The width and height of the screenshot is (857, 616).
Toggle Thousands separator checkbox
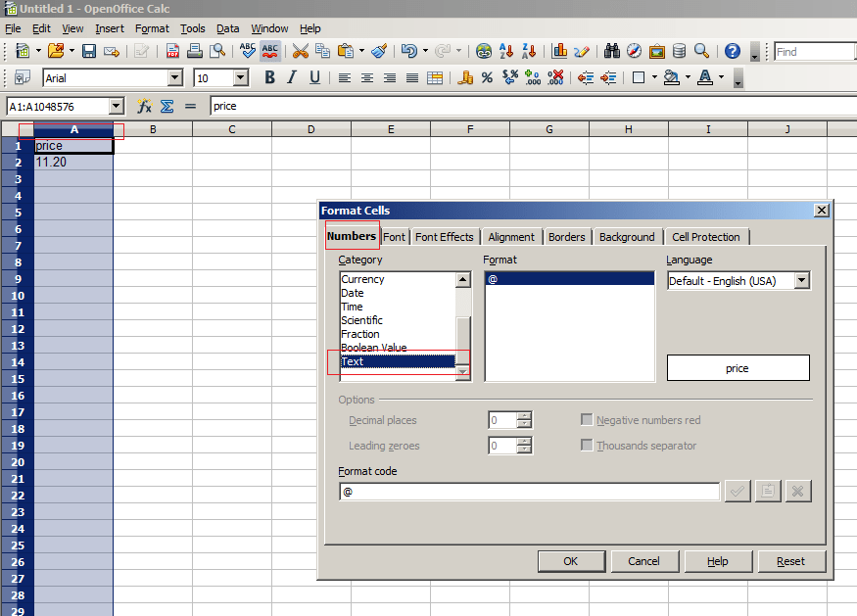tap(587, 445)
